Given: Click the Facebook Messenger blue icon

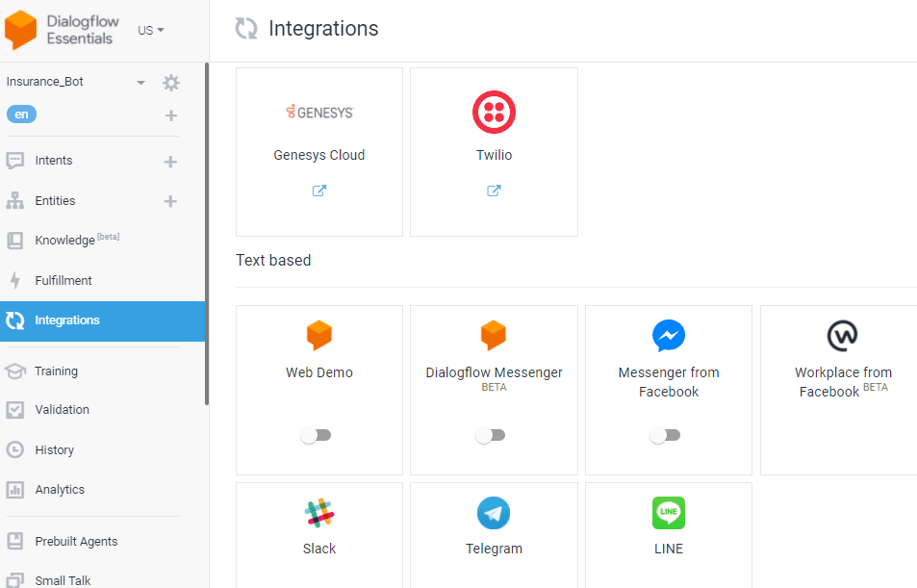Looking at the screenshot, I should (x=669, y=336).
